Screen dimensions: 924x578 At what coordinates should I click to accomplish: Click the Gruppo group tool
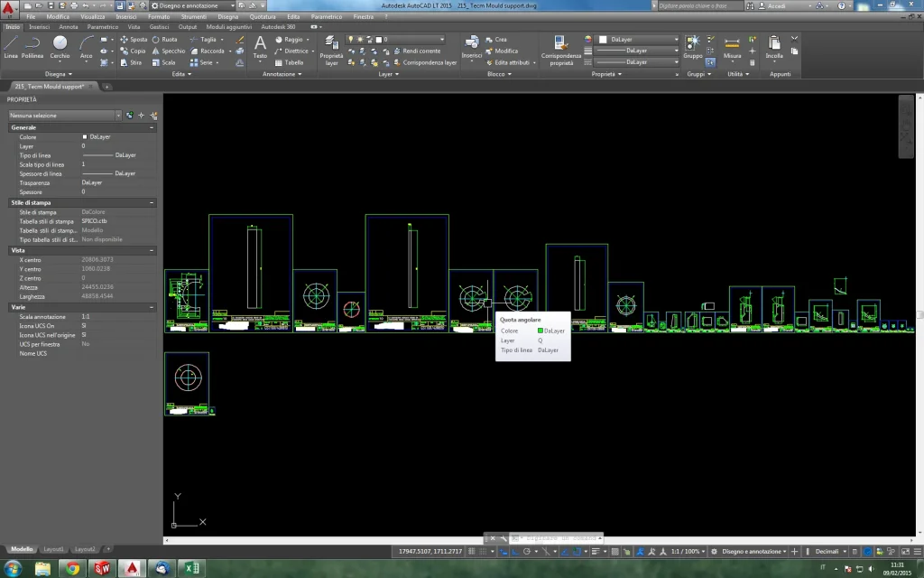click(692, 47)
